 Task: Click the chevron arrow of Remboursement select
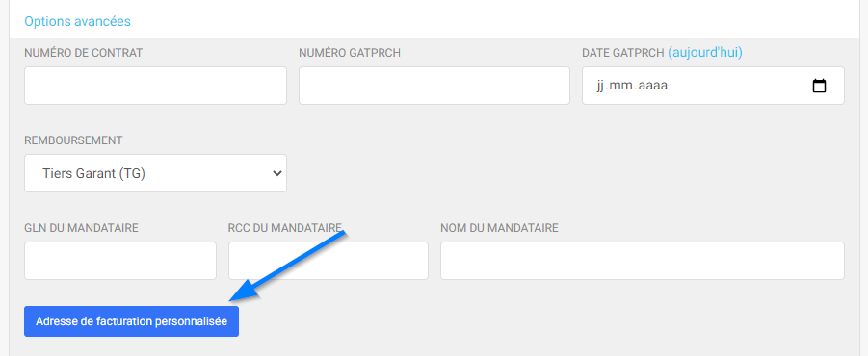277,173
